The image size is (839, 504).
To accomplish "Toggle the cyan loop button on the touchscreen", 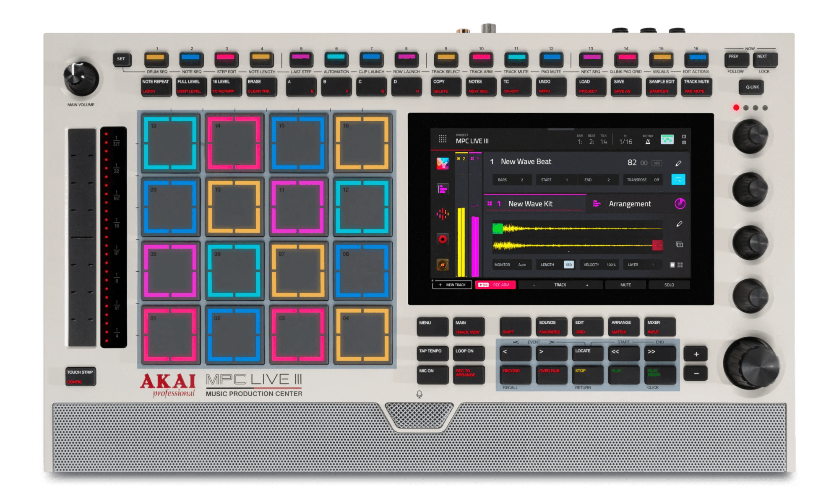I will tap(678, 179).
